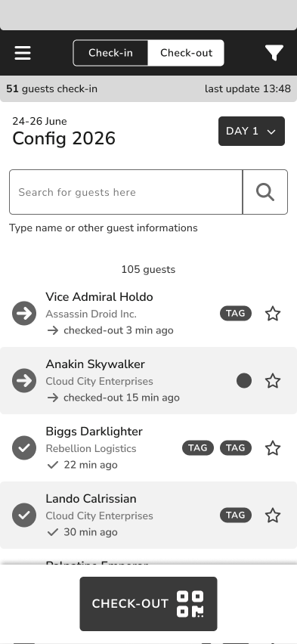
Task: Click Vice Admiral Holdo's checked-out arrow icon
Action: click(24, 314)
